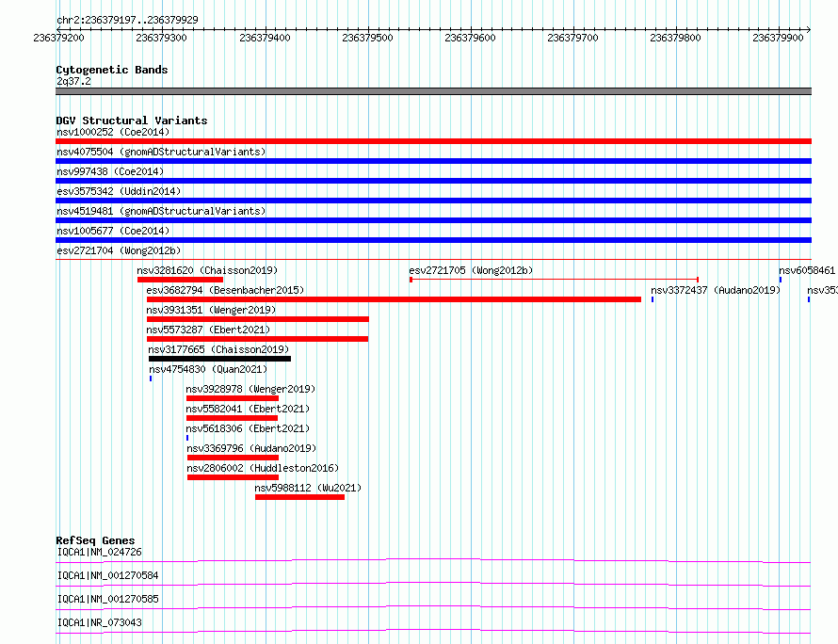Open variant nsv4075504 (gnomADStructuralVariants) label
The width and height of the screenshot is (838, 644).
click(161, 152)
